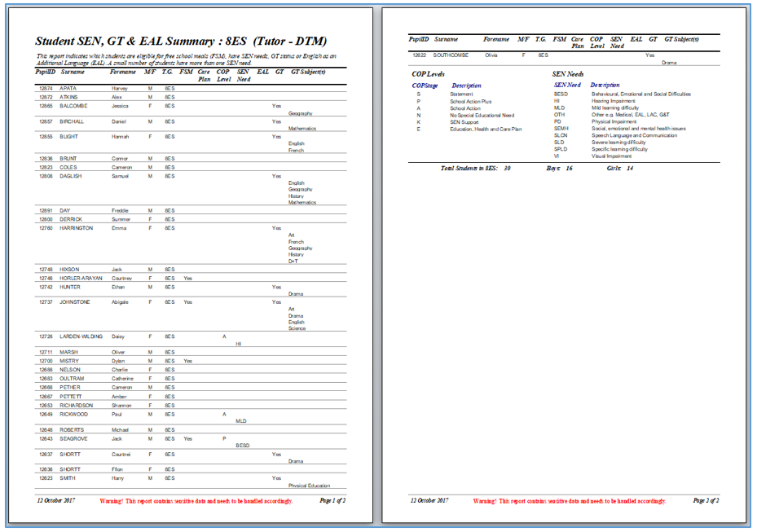The image size is (757, 532).
Task: Select the surname APATA
Action: point(68,89)
